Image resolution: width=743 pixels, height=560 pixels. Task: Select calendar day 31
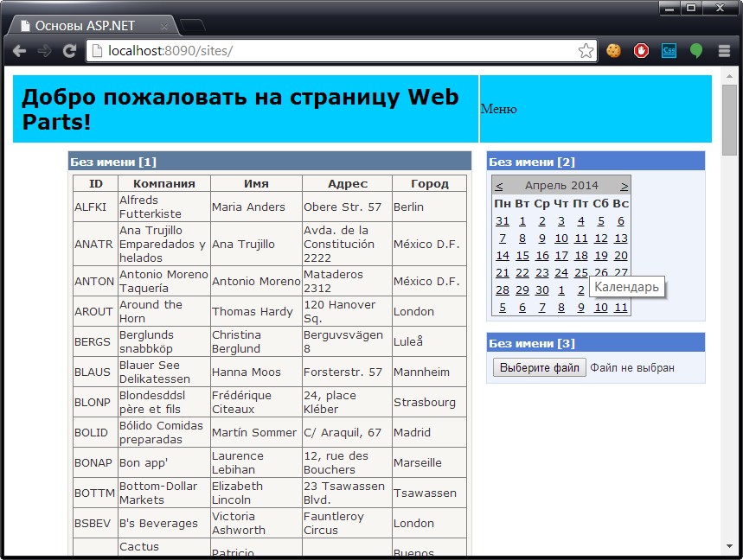(503, 221)
